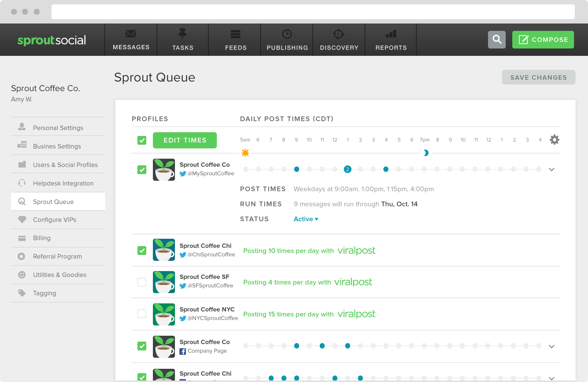Click the Configure VIPs diamond icon

pyautogui.click(x=22, y=219)
